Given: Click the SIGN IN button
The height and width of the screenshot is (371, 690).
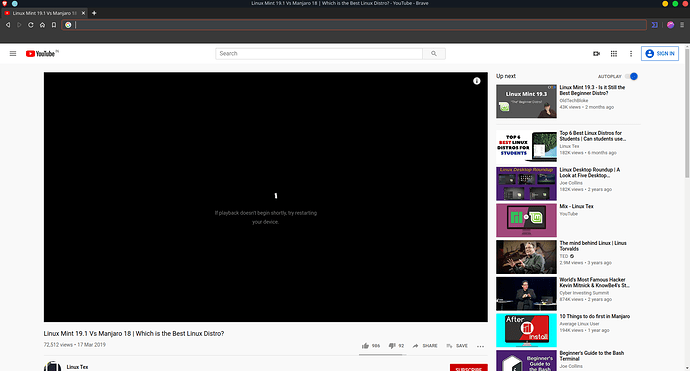Looking at the screenshot, I should click(660, 54).
